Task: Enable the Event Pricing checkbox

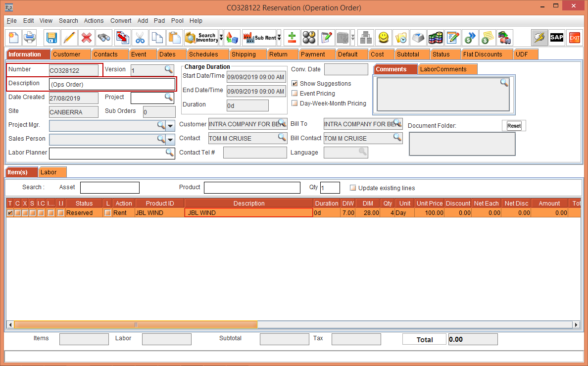Action: pos(295,94)
